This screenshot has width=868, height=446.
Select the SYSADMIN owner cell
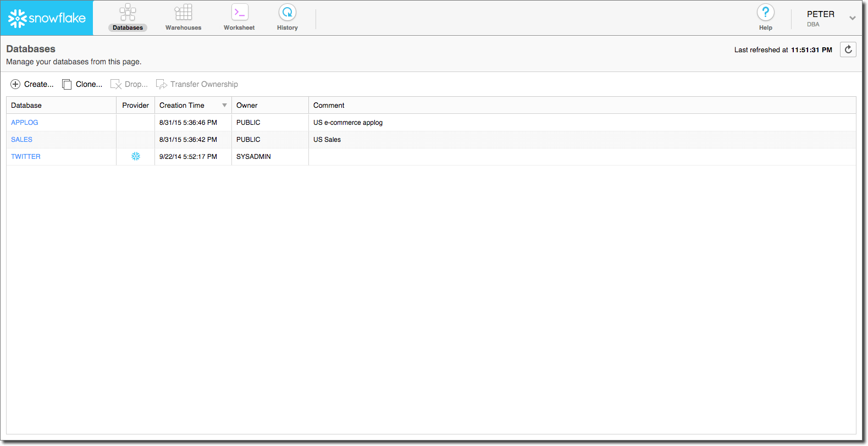click(x=270, y=157)
